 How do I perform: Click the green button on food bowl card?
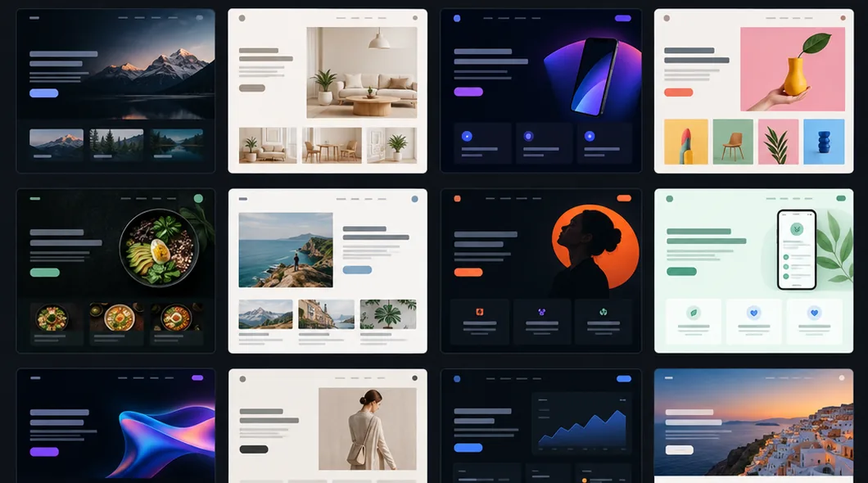(45, 273)
